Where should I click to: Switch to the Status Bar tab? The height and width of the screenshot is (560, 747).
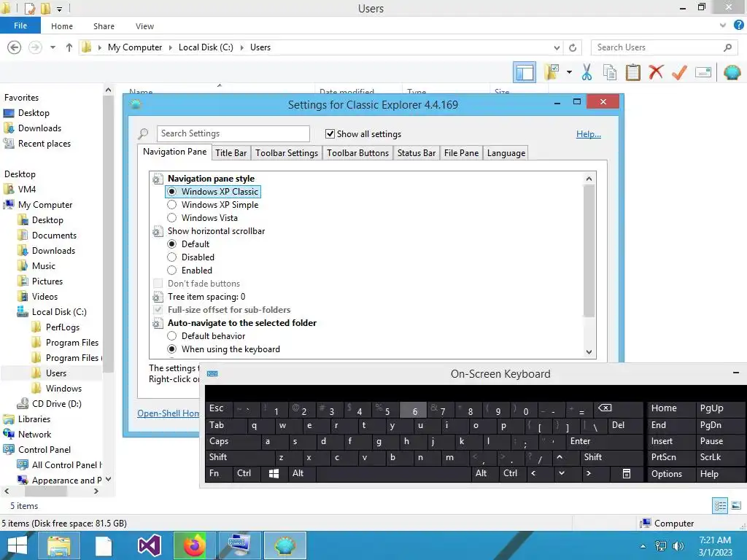417,153
